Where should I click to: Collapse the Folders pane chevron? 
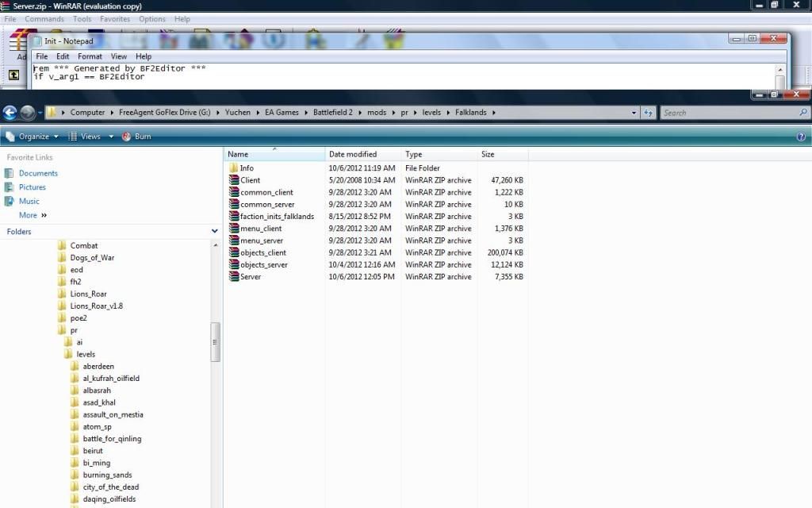(215, 231)
